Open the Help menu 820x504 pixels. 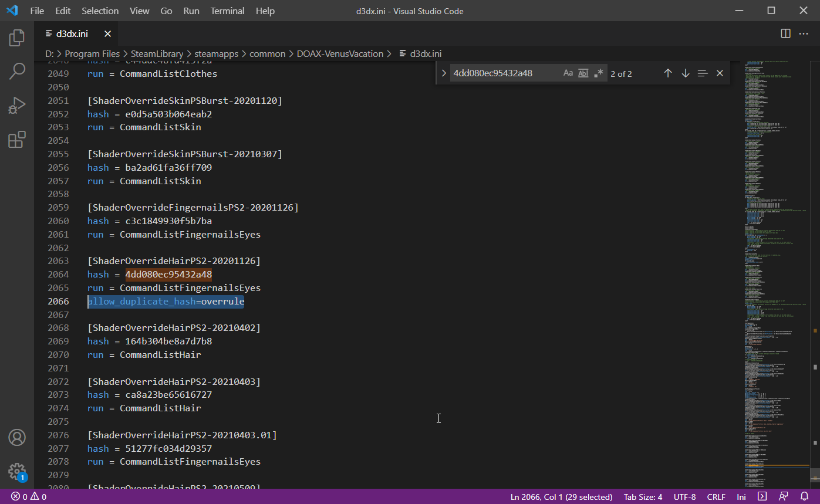pyautogui.click(x=265, y=11)
